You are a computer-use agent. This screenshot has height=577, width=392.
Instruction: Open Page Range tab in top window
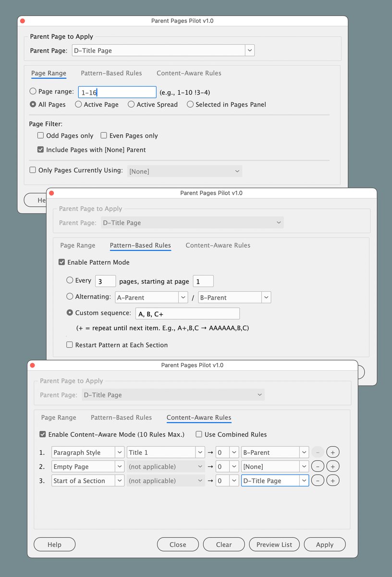click(49, 74)
